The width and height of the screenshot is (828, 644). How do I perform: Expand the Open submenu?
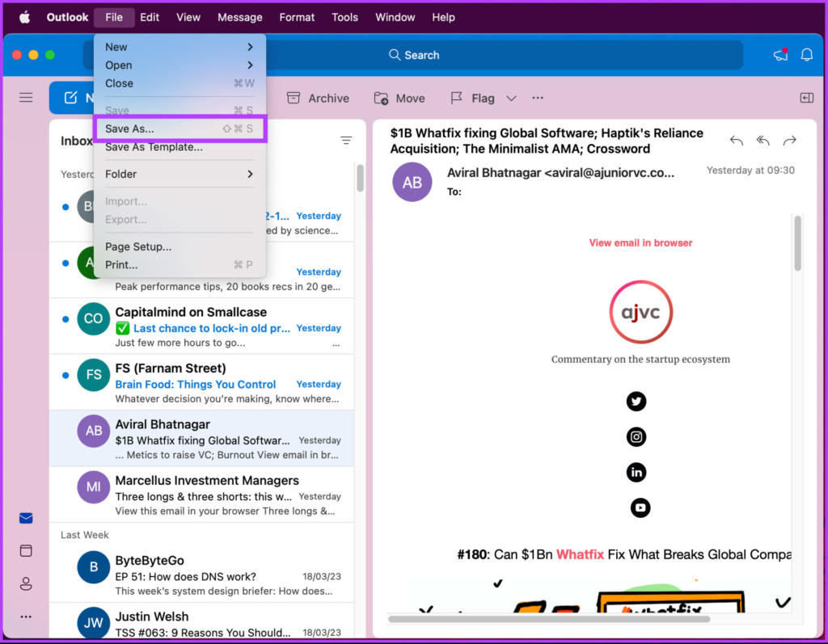point(179,65)
